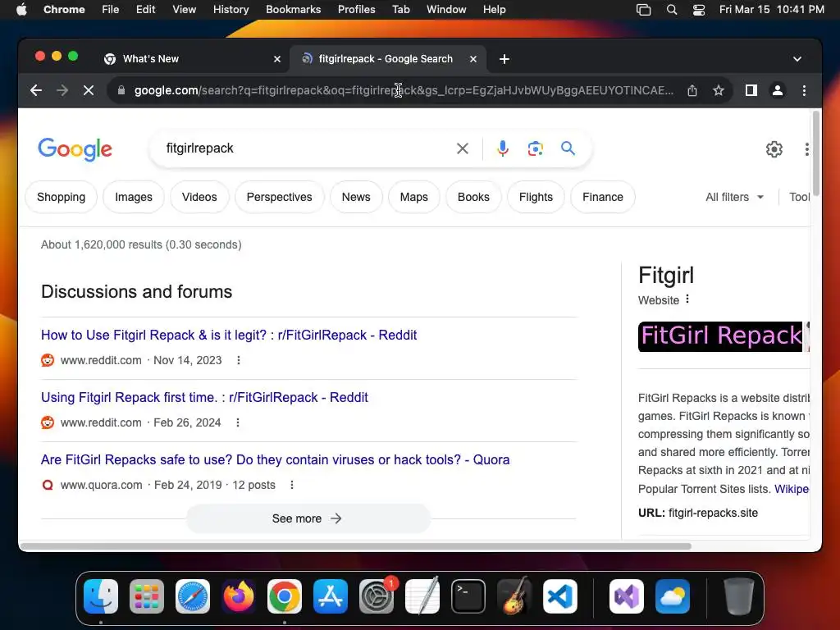Submit search with the magnifying glass

pos(568,148)
